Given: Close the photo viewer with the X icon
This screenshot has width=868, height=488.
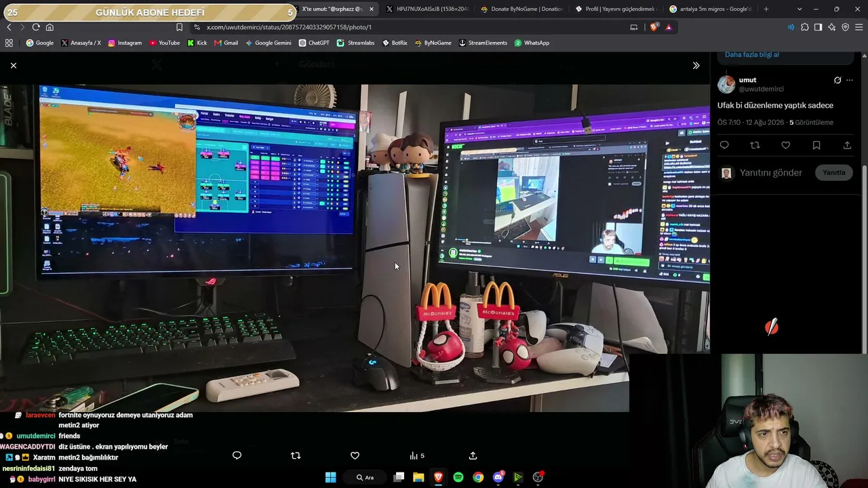Looking at the screenshot, I should coord(14,65).
